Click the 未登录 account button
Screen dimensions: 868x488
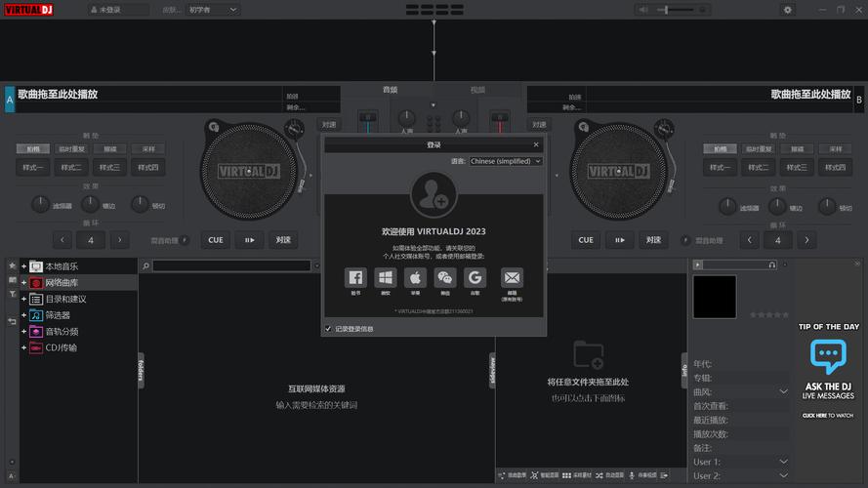click(117, 10)
